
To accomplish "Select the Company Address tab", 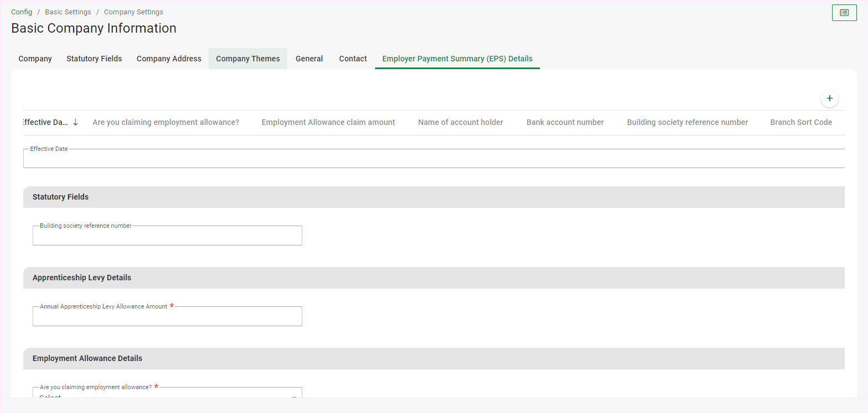I will click(x=169, y=59).
